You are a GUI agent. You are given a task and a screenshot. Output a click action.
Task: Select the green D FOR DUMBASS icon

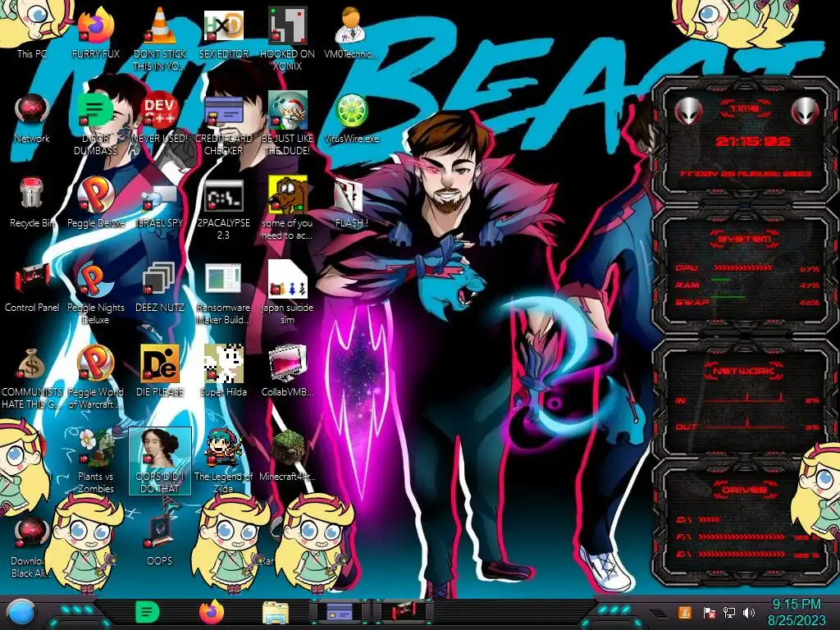point(95,123)
